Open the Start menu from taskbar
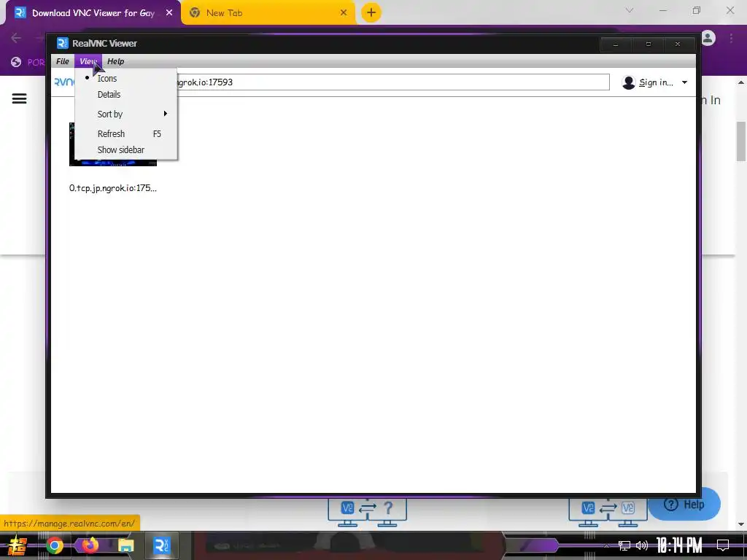The image size is (747, 560). pyautogui.click(x=18, y=545)
